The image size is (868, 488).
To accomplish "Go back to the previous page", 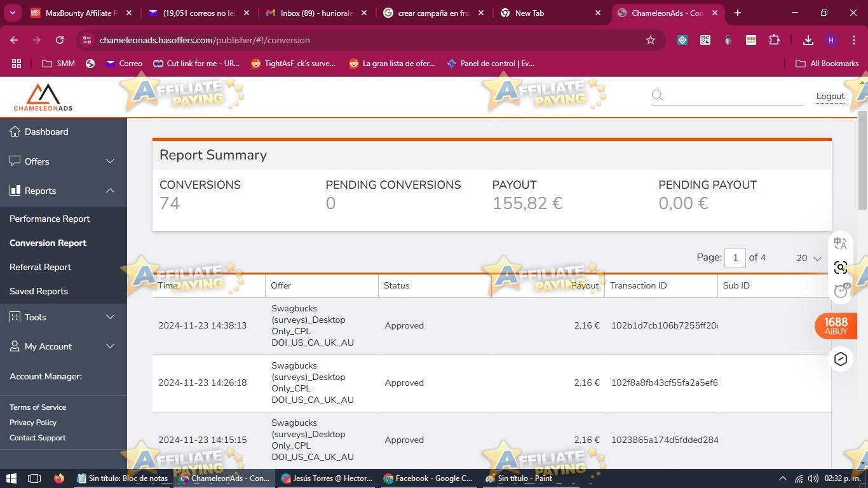I will tap(14, 40).
